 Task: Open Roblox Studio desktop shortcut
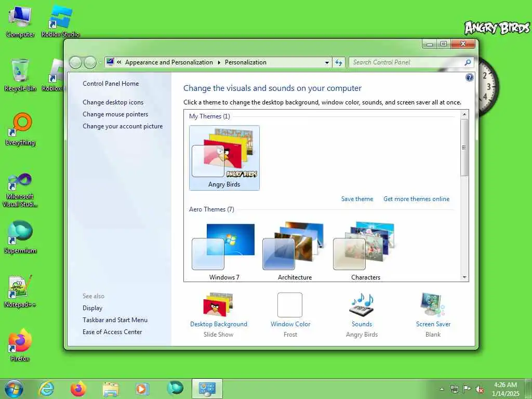[x=60, y=21]
